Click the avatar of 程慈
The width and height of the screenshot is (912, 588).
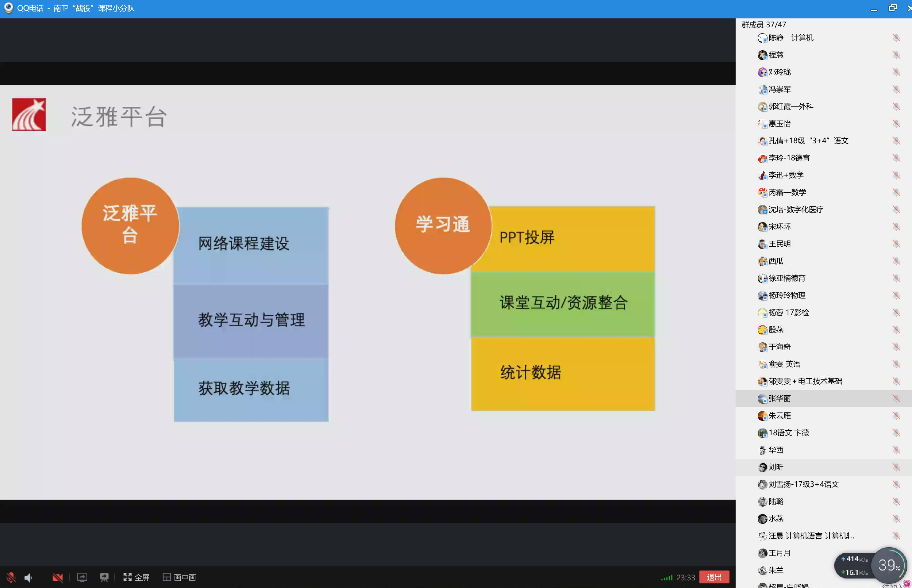(762, 55)
